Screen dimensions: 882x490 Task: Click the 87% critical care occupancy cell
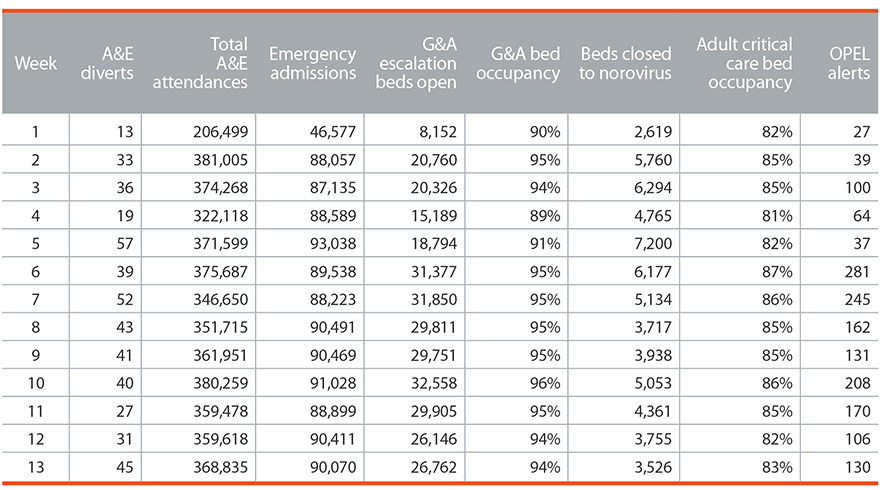(x=777, y=272)
